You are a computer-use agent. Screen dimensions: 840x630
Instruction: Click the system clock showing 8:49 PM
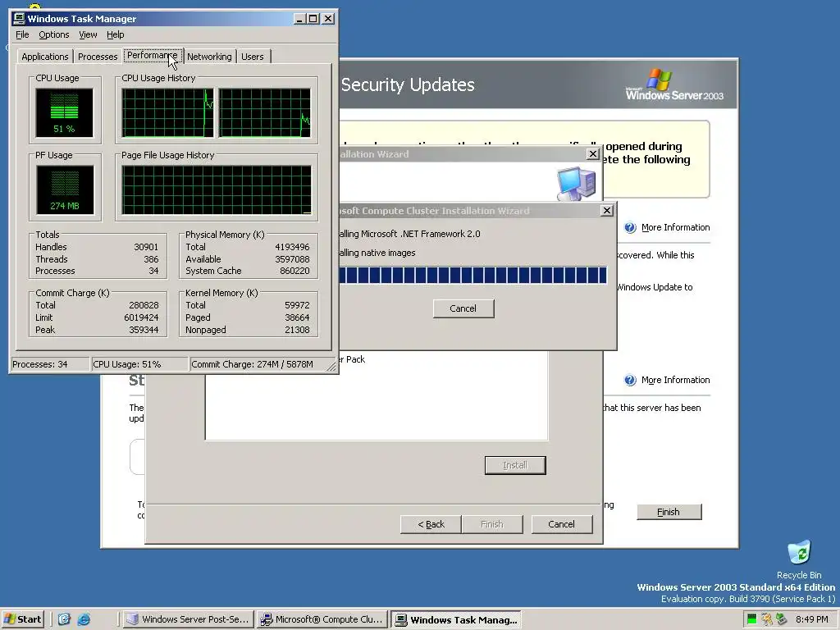(811, 620)
